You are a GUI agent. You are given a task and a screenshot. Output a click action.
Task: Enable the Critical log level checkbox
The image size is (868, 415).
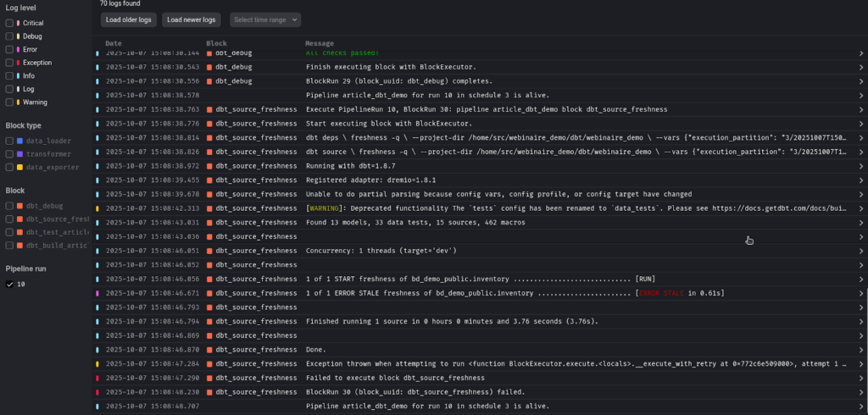pyautogui.click(x=9, y=23)
